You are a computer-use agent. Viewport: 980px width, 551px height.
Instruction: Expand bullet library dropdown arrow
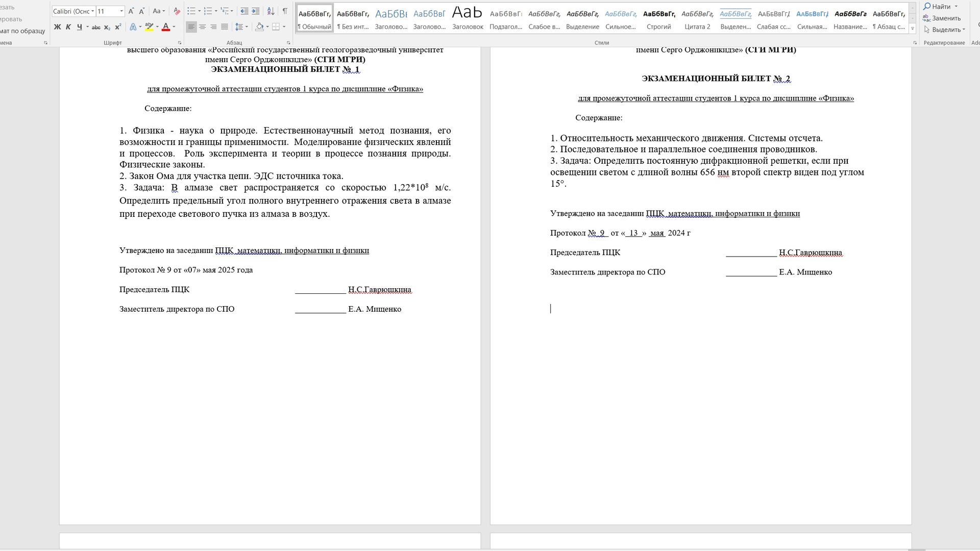click(199, 11)
